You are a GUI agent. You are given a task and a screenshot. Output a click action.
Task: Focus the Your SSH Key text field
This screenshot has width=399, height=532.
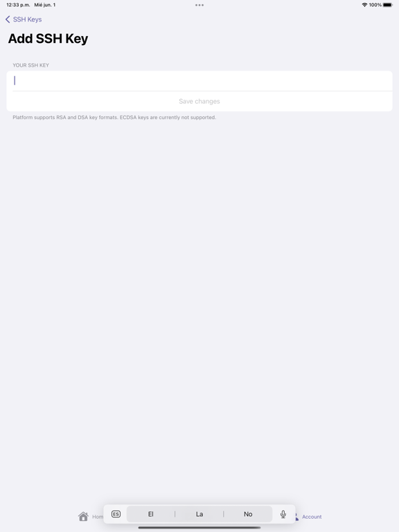pyautogui.click(x=199, y=81)
